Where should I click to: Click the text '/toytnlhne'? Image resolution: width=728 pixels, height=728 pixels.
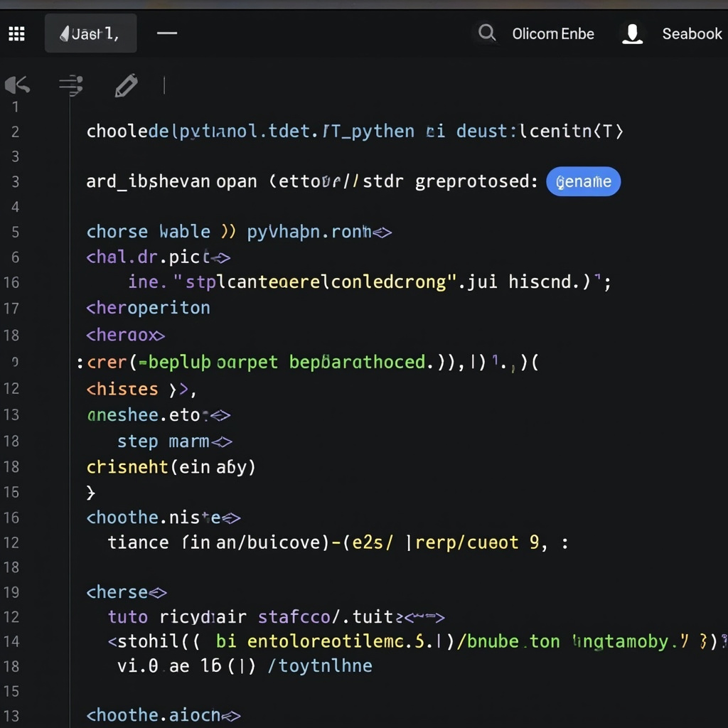click(x=320, y=666)
